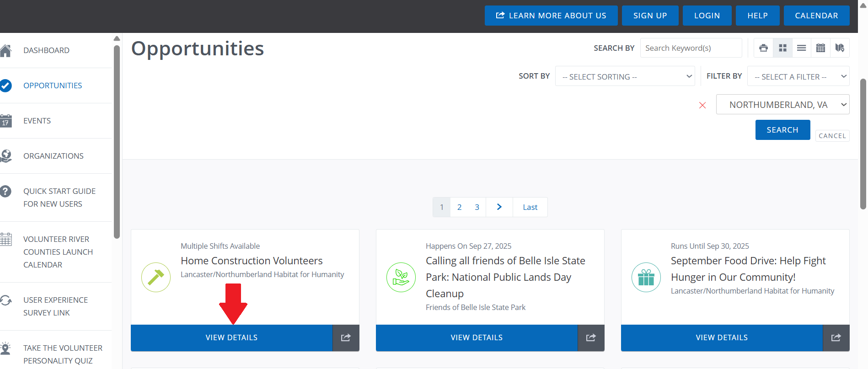Click organization name under Home Construction Volunteers
Screen dimensions: 868x369
262,274
